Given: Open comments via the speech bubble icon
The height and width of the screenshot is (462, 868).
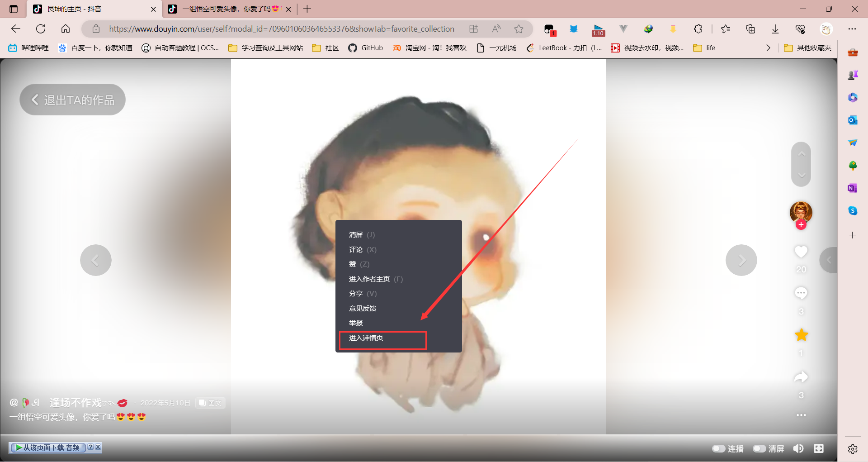Looking at the screenshot, I should click(801, 293).
